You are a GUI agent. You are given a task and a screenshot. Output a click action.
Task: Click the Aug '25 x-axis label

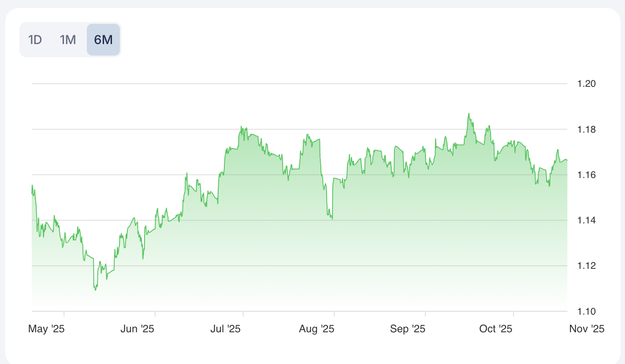click(316, 329)
